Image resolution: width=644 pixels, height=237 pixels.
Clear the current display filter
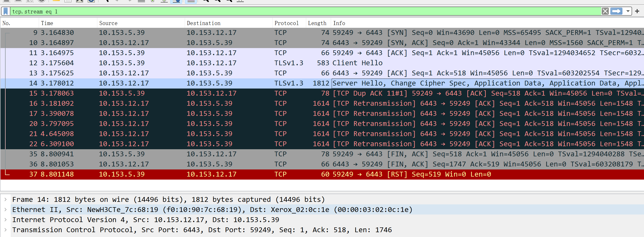pyautogui.click(x=605, y=11)
